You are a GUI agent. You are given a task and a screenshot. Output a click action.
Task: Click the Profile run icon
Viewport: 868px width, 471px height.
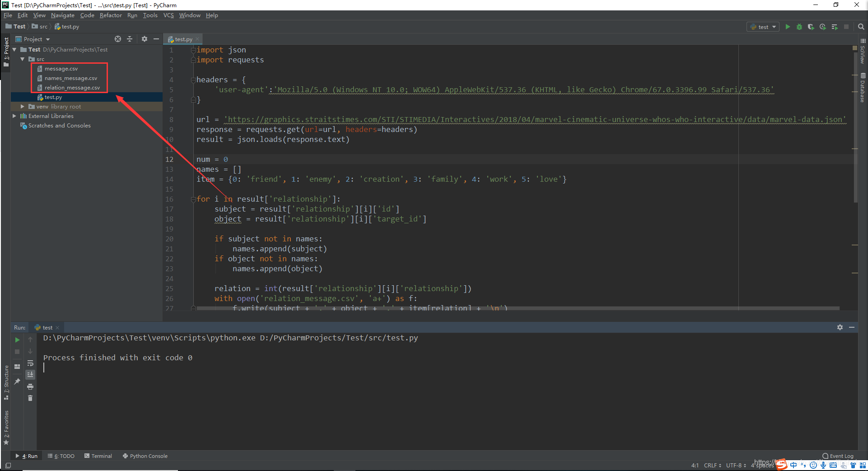[823, 27]
